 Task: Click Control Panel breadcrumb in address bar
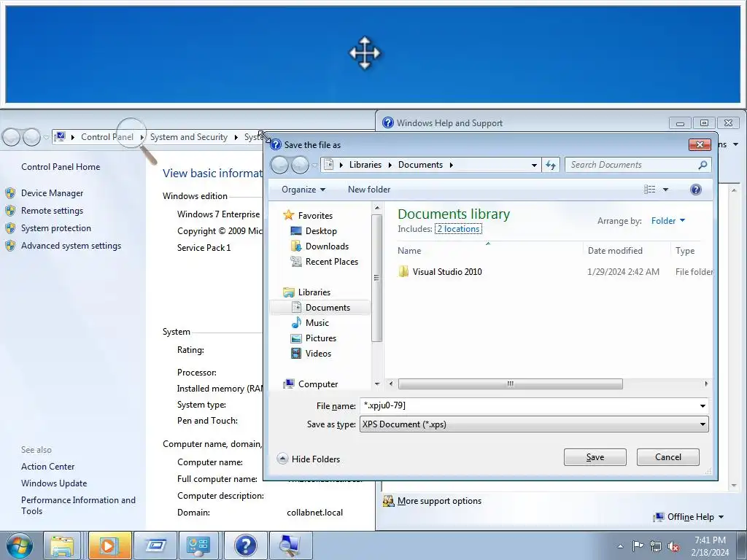(x=107, y=137)
